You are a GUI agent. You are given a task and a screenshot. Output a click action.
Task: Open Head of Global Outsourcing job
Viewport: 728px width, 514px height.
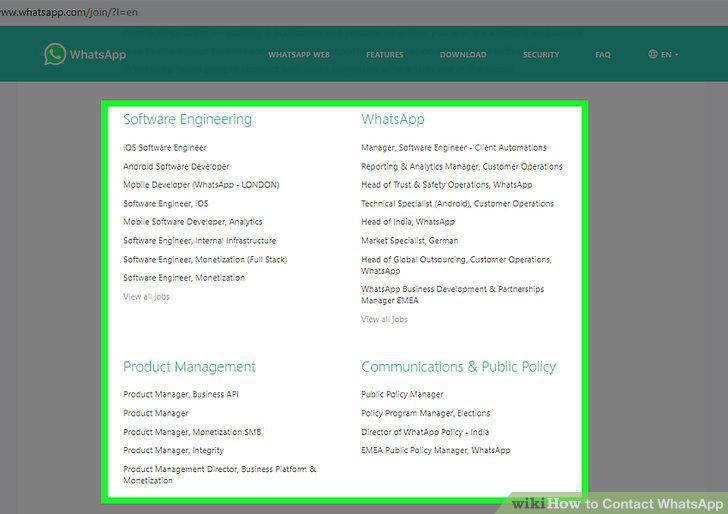point(456,265)
